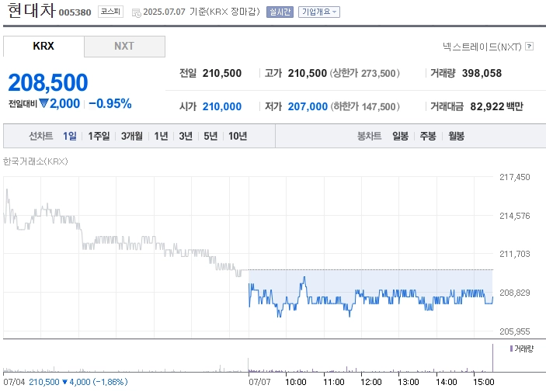Click the blue down-triangle beside 2,000

(43, 103)
